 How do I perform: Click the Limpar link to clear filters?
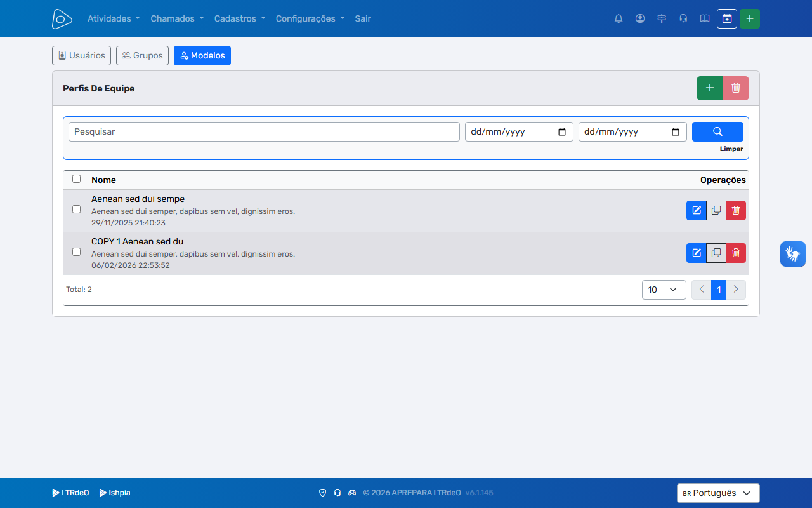(731, 149)
